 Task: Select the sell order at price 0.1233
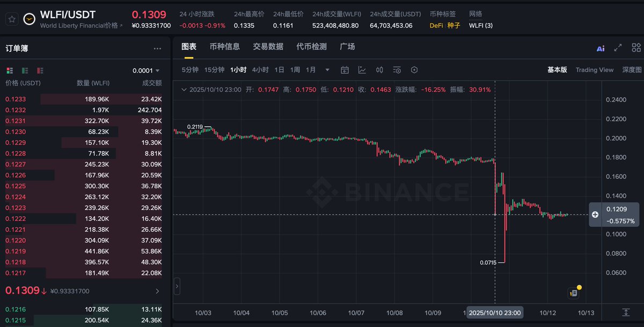(x=84, y=99)
